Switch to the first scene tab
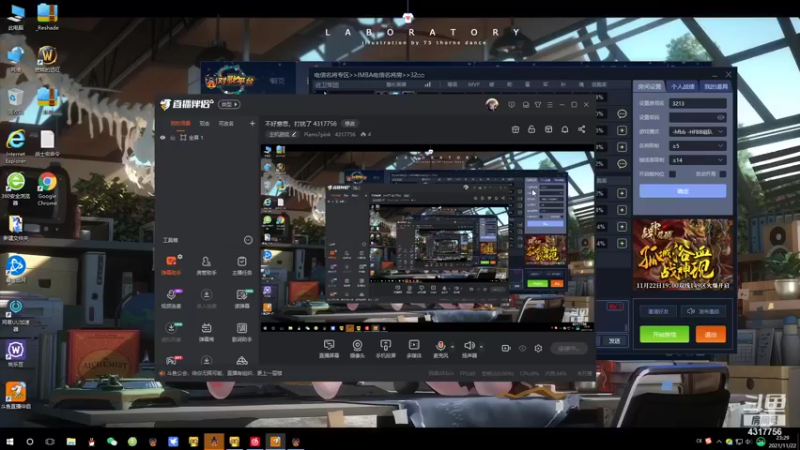This screenshot has width=800, height=450. point(180,123)
